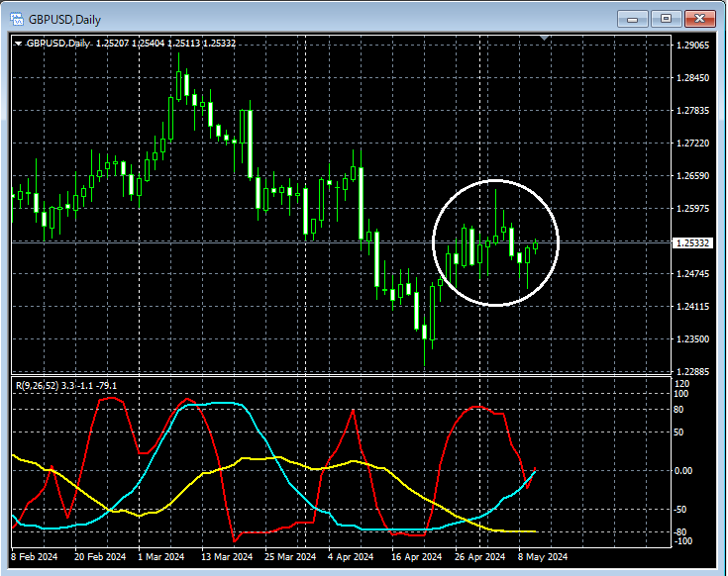Maximize the GBPUSD chart window

coord(666,19)
